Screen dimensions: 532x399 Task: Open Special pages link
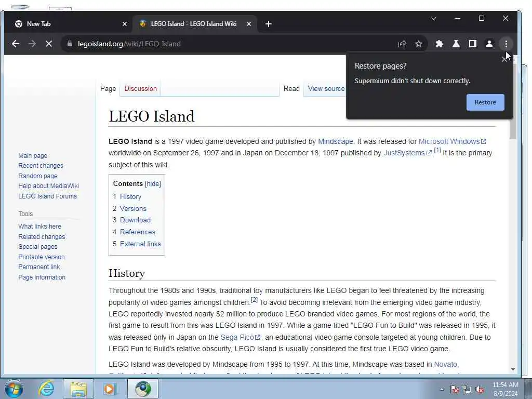click(37, 247)
